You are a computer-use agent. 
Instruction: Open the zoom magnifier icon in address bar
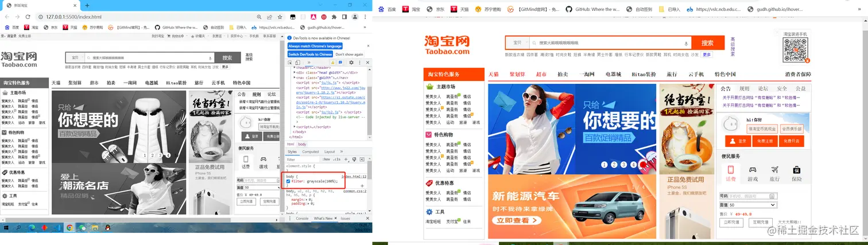(260, 17)
